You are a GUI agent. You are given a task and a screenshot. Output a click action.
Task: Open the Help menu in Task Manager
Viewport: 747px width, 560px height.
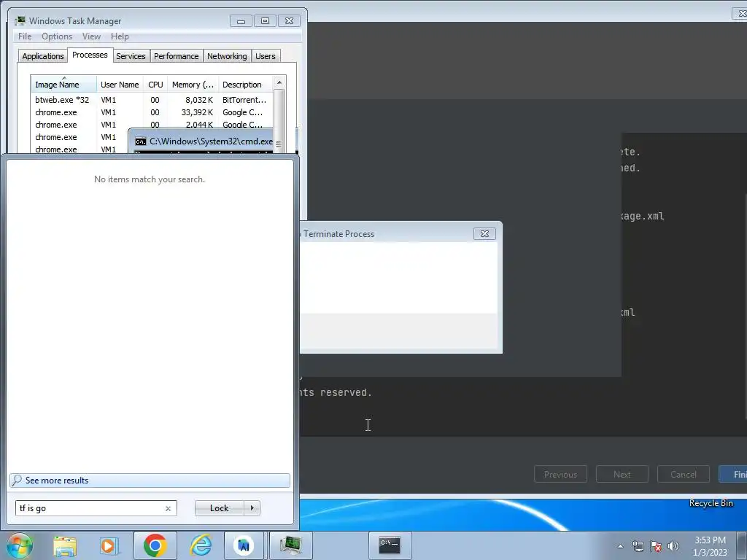click(x=120, y=36)
